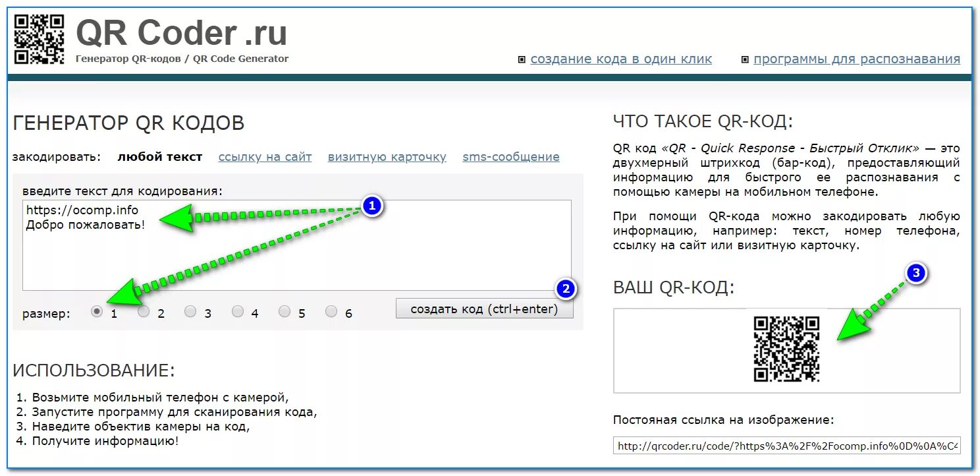980x476 pixels.
Task: Select size 4 radio button
Action: tap(238, 311)
